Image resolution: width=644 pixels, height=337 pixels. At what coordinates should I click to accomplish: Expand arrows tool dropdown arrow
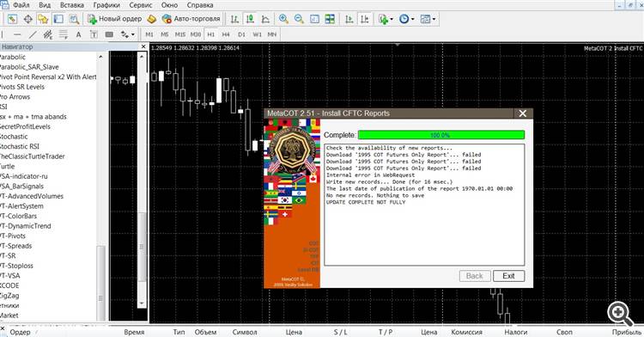point(132,34)
